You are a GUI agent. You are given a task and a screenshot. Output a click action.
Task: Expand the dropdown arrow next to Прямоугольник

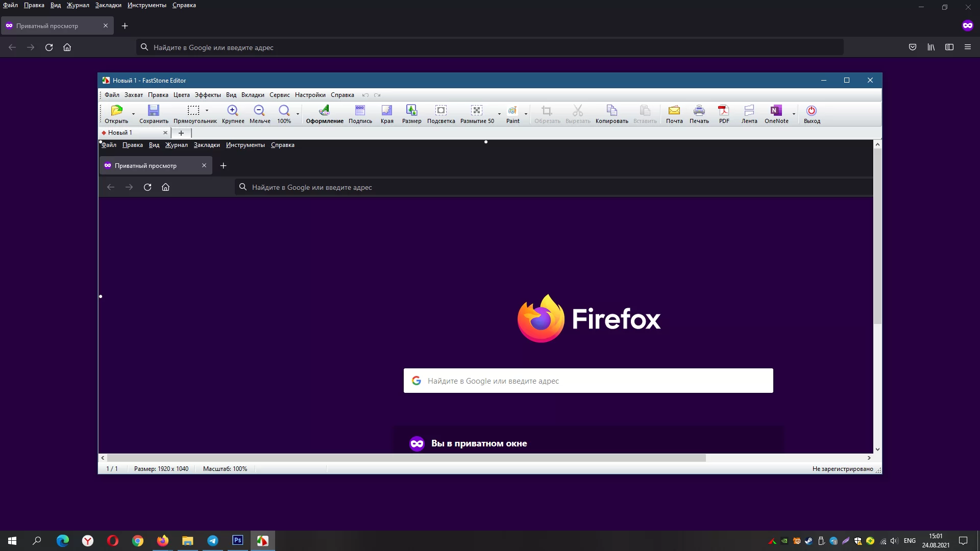[x=207, y=110]
